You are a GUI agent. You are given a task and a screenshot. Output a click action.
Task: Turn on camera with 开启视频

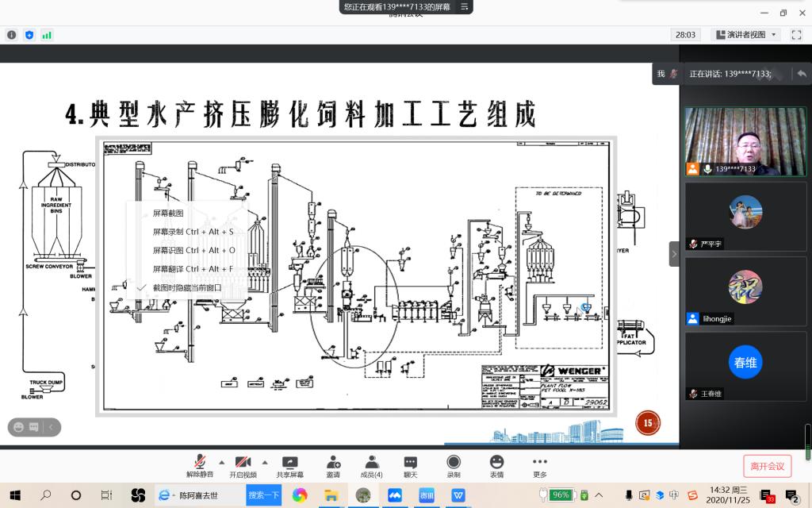tap(243, 465)
